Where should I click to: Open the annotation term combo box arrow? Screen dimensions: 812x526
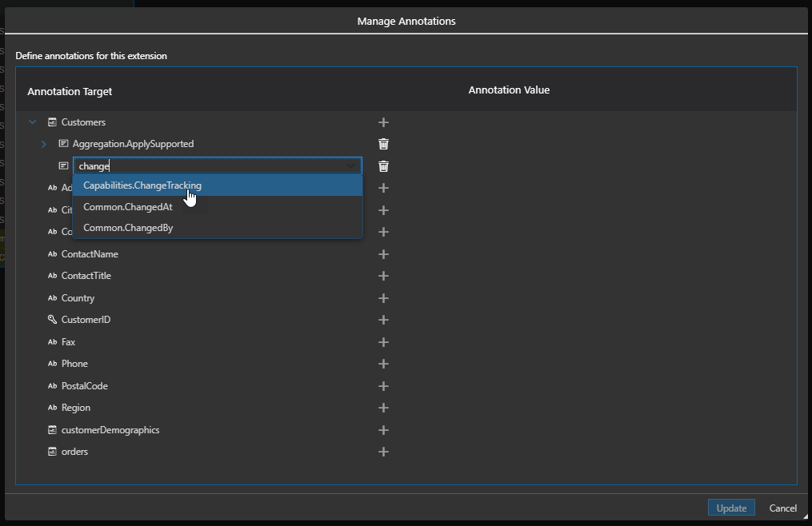(352, 165)
